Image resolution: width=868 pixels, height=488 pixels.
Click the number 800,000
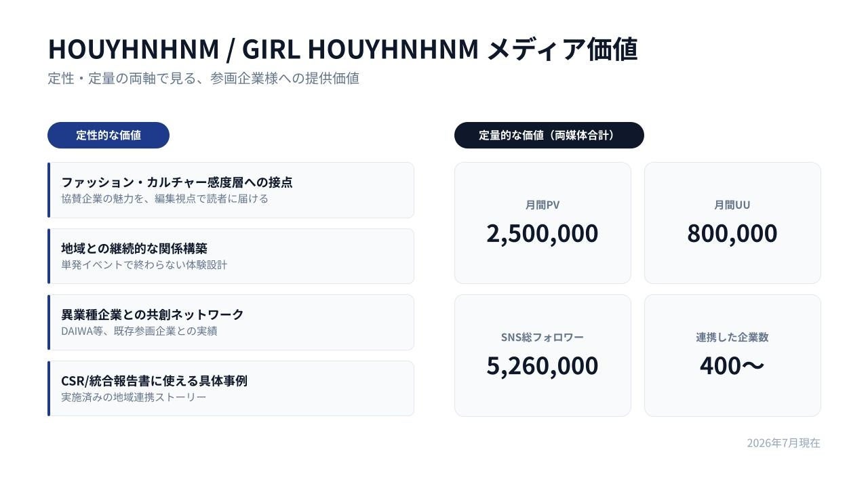coord(732,233)
